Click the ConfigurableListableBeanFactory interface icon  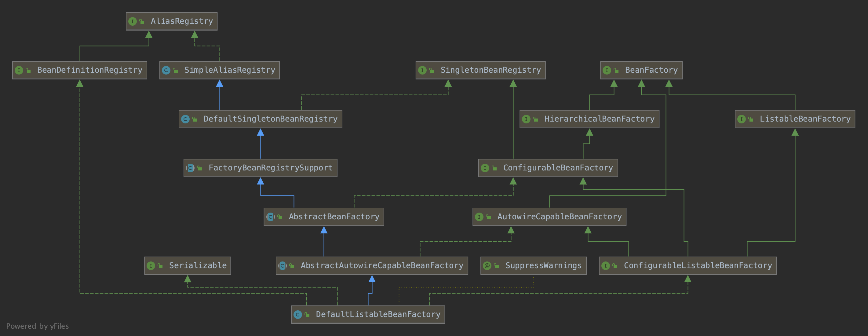click(606, 266)
